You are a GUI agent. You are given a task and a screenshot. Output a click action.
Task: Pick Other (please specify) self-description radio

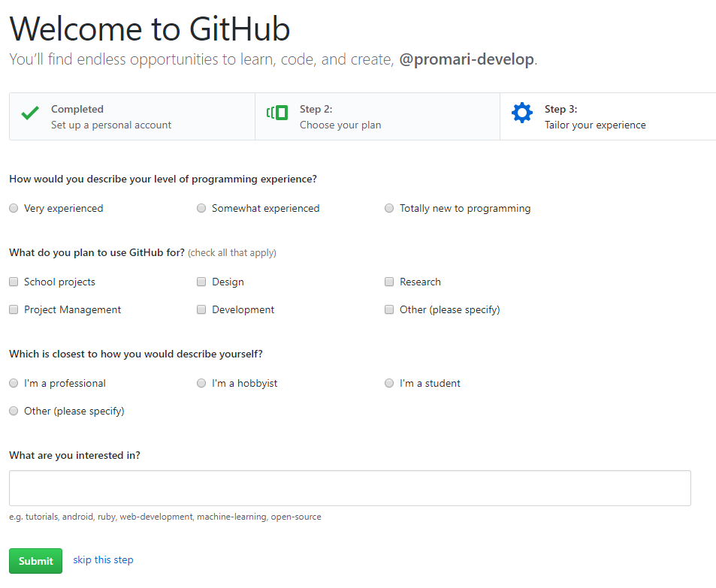(14, 411)
